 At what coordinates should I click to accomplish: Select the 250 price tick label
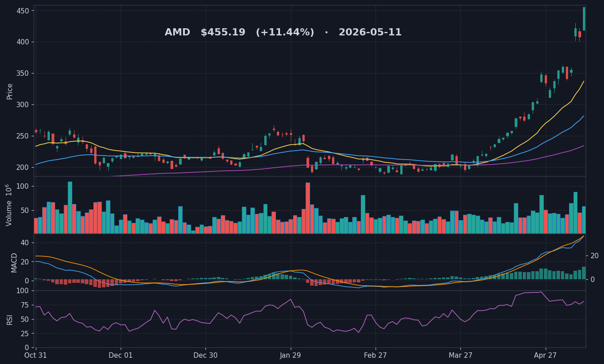pyautogui.click(x=22, y=136)
